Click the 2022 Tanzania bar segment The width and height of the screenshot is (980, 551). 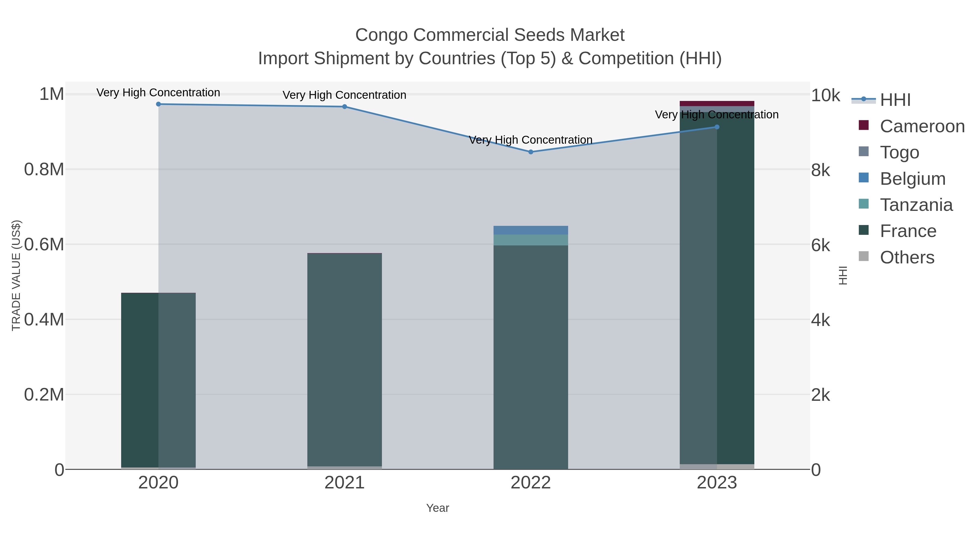531,240
